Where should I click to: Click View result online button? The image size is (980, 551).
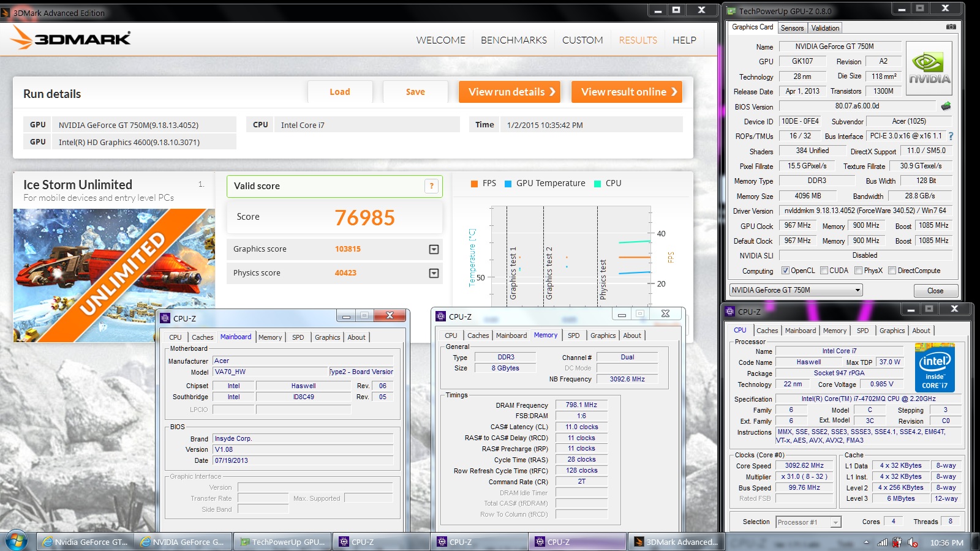(627, 92)
